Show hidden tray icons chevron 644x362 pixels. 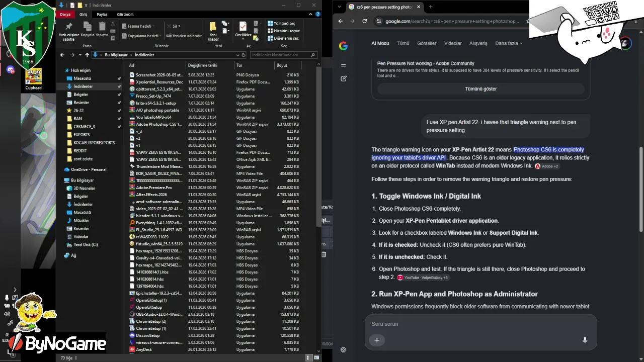[x=15, y=290]
